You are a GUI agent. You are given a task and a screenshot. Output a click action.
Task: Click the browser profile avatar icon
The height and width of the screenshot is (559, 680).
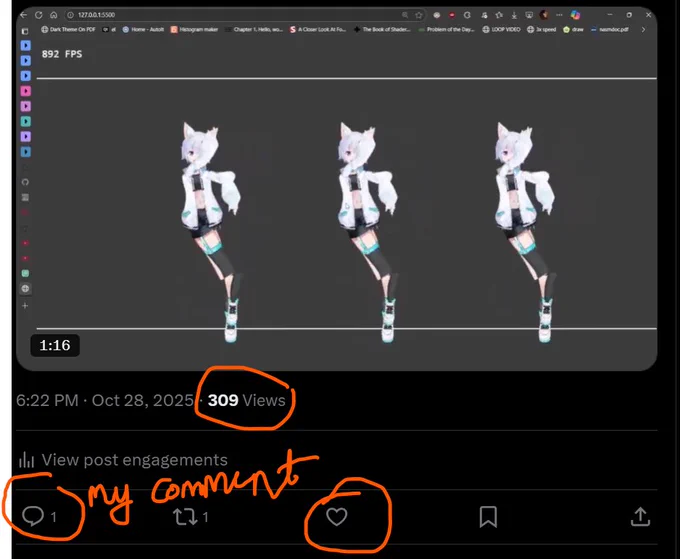[x=544, y=15]
